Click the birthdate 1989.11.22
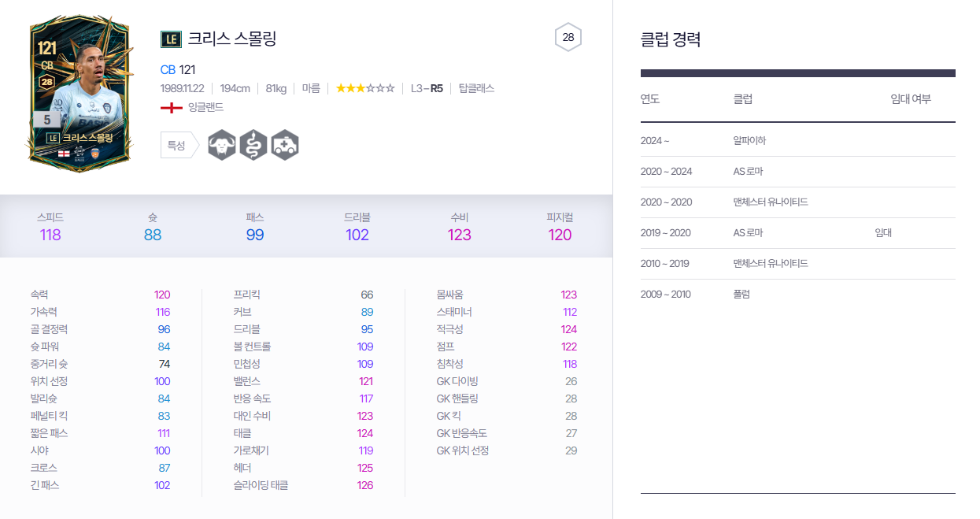The height and width of the screenshot is (519, 980). (x=183, y=88)
